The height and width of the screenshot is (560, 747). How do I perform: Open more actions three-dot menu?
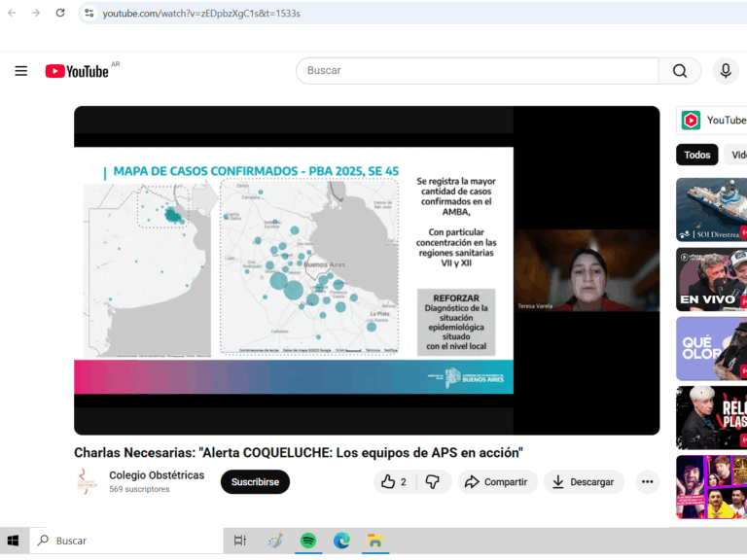647,482
